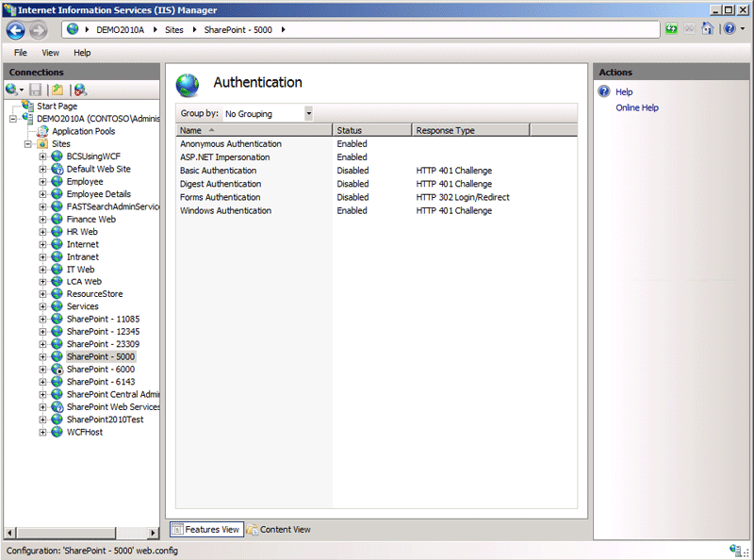
Task: Open the Help menu
Action: click(x=82, y=53)
